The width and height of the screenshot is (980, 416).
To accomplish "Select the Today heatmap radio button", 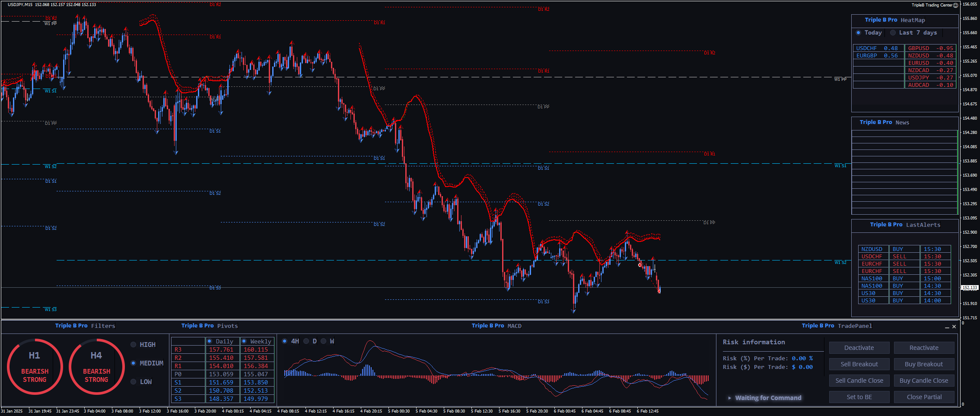I will (858, 33).
